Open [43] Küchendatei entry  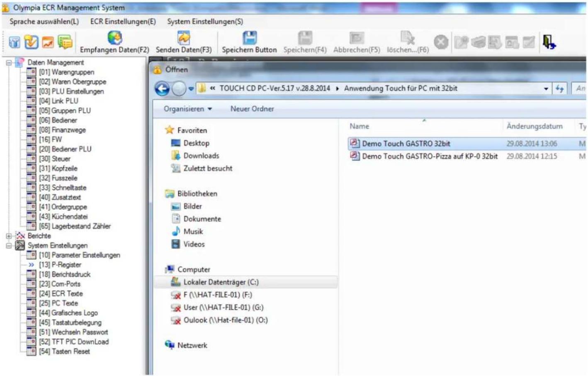tap(63, 217)
